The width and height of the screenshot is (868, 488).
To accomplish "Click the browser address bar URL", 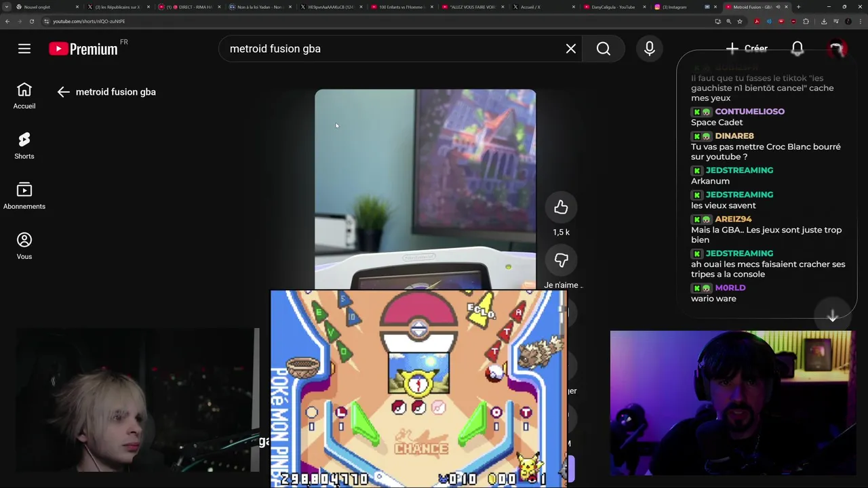I will coord(89,21).
